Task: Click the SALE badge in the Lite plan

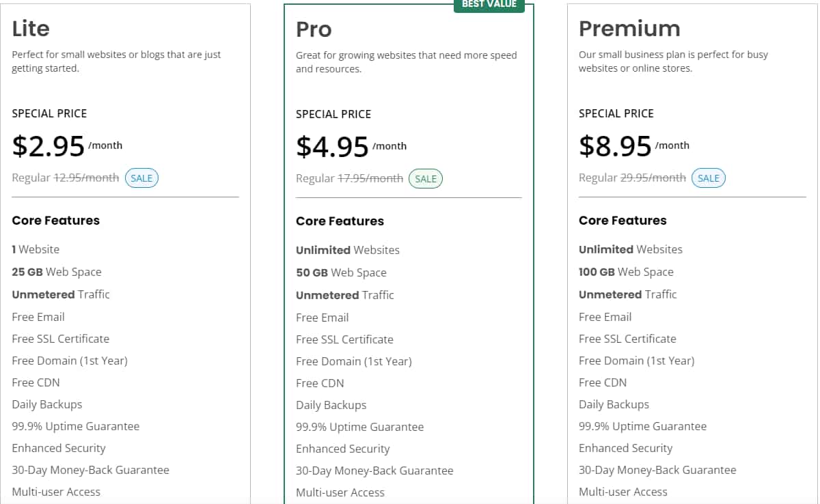Action: coord(141,178)
